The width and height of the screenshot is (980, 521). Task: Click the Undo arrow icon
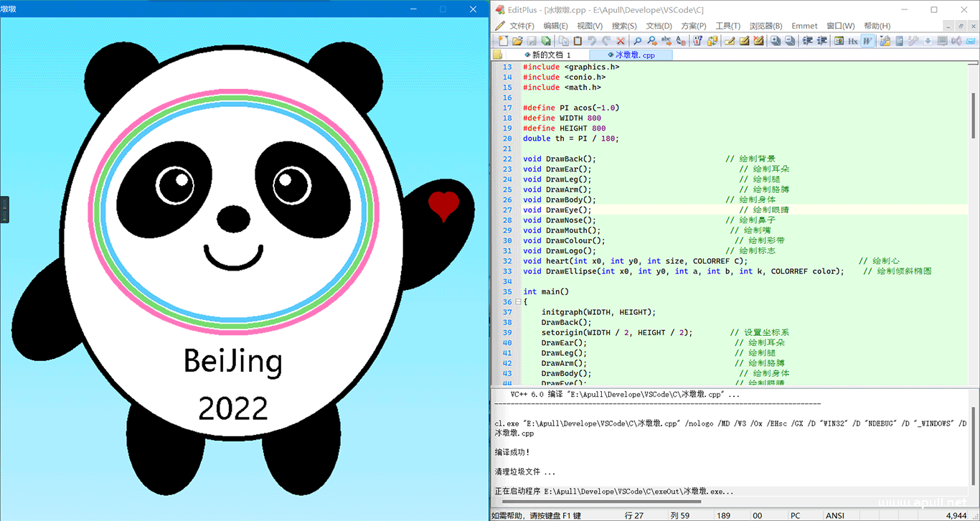tap(593, 41)
